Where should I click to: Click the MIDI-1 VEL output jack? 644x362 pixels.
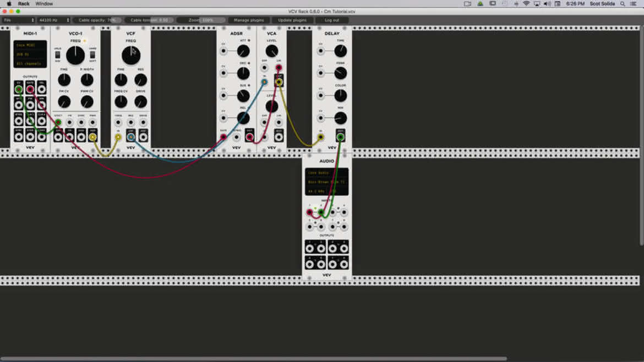pyautogui.click(x=41, y=89)
